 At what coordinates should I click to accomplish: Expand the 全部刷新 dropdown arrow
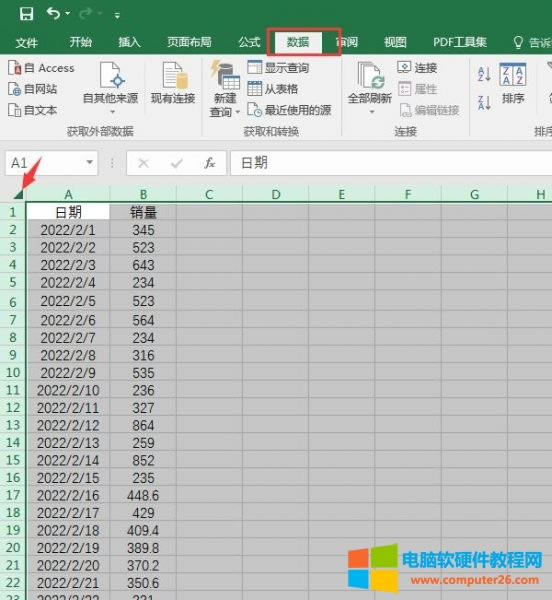point(371,112)
